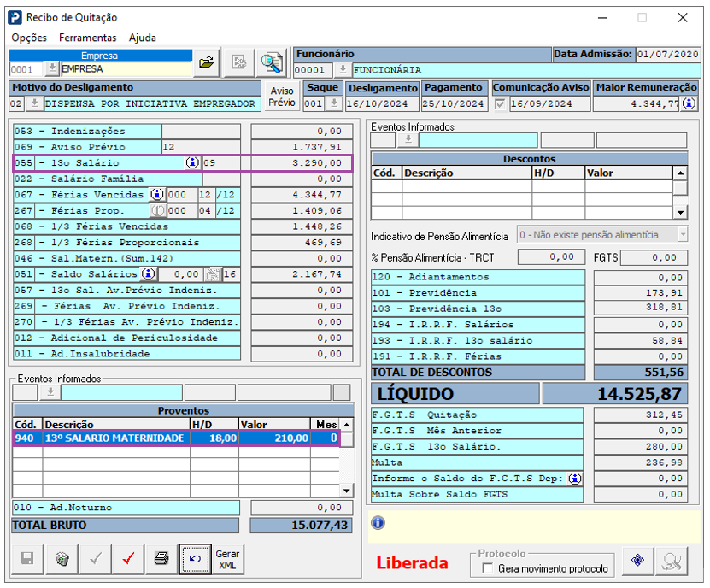This screenshot has height=588, width=710.
Task: Open the Ajuda menu
Action: coord(142,38)
